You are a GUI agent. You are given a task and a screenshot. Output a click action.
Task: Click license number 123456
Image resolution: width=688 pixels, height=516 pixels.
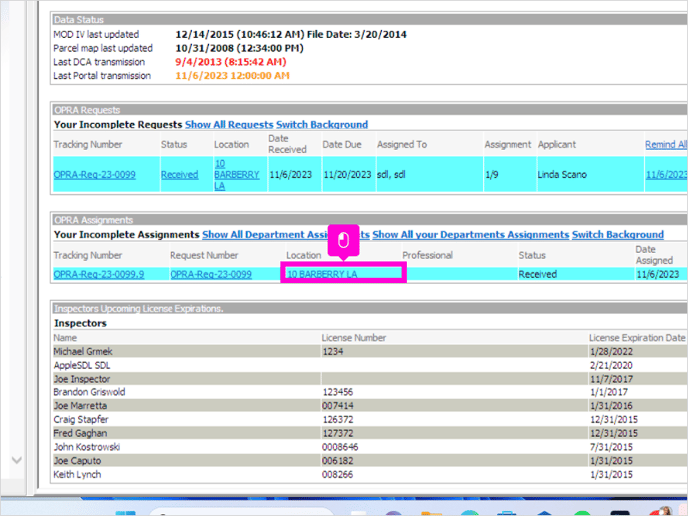tap(338, 392)
